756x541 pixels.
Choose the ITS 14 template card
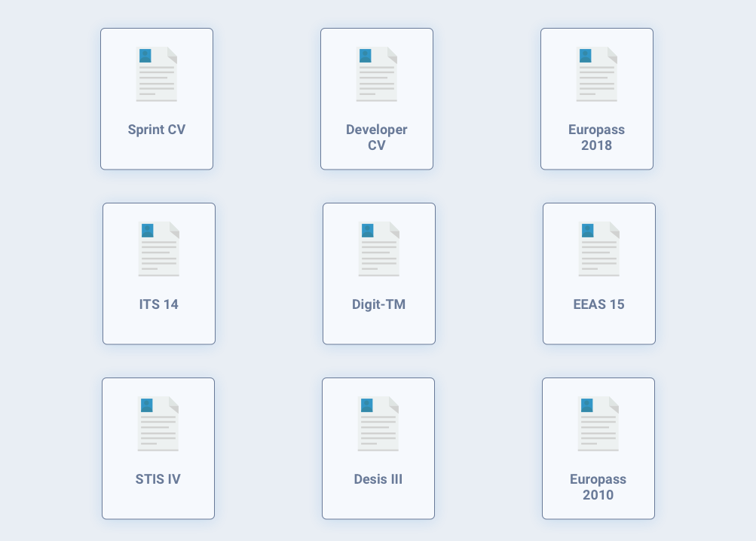coord(159,274)
